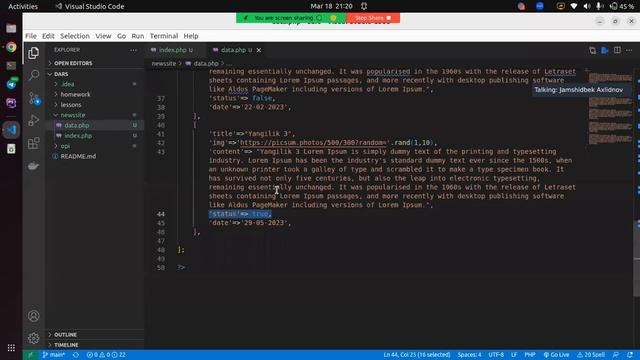Collapse the DARS folder section
Screen dimensions: 640x360
coord(61,74)
